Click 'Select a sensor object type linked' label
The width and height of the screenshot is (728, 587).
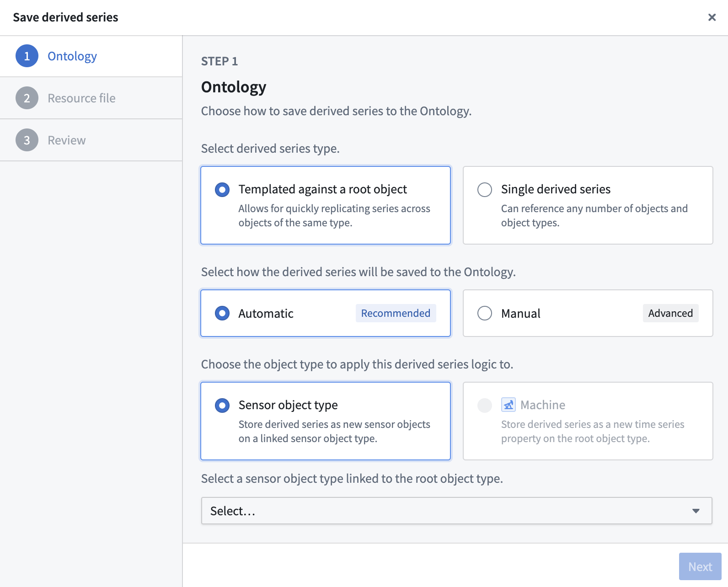tap(352, 479)
